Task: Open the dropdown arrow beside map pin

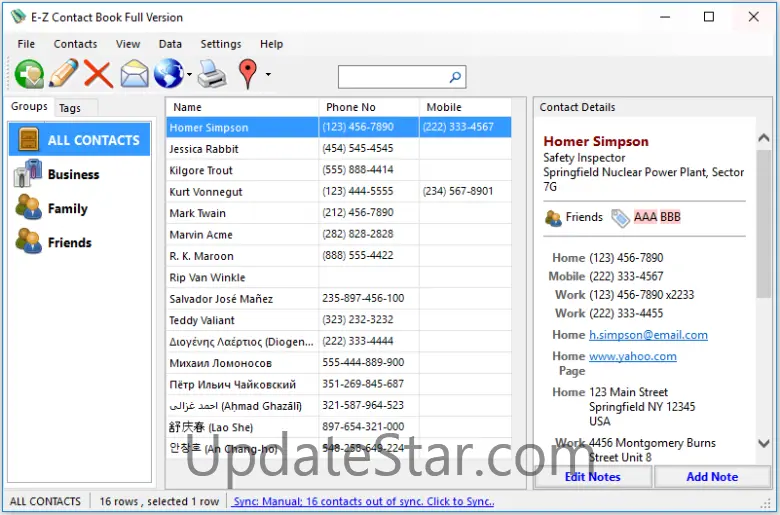Action: (268, 75)
